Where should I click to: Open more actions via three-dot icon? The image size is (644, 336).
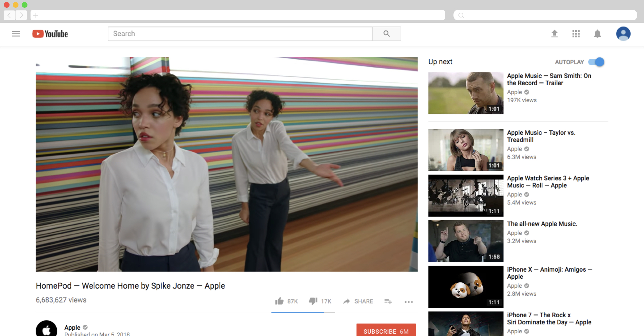click(x=409, y=302)
